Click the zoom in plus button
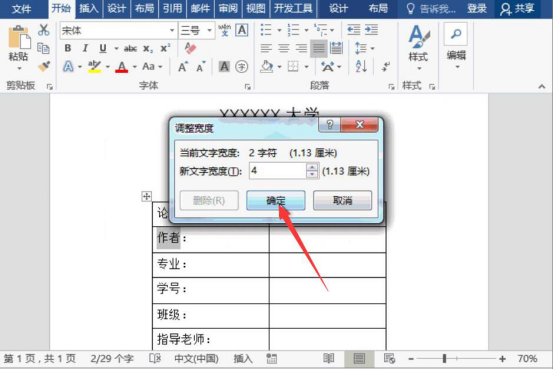The width and height of the screenshot is (554, 370). [x=502, y=359]
